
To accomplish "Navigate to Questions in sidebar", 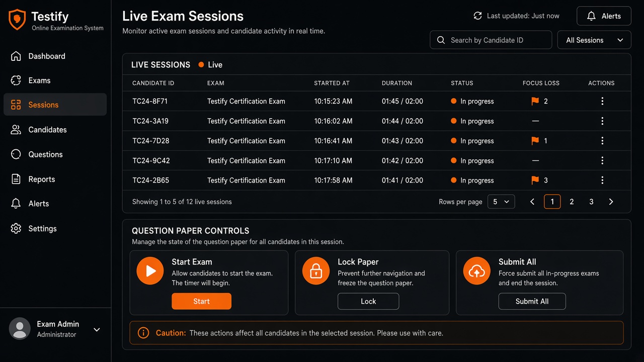I will (55, 154).
